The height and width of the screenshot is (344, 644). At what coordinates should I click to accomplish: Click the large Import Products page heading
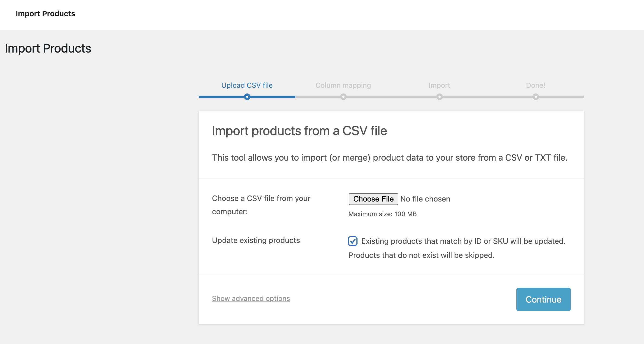(48, 48)
